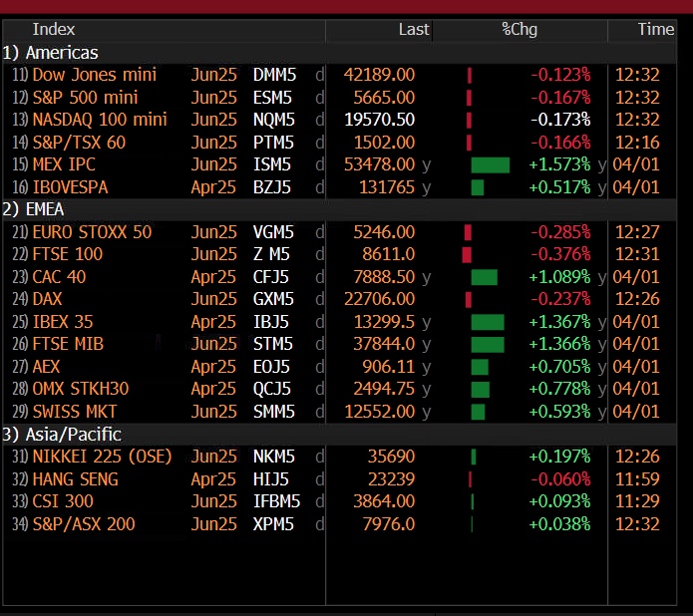Viewport: 693px width, 616px height.
Task: Click ticker STM5
Action: [x=272, y=344]
